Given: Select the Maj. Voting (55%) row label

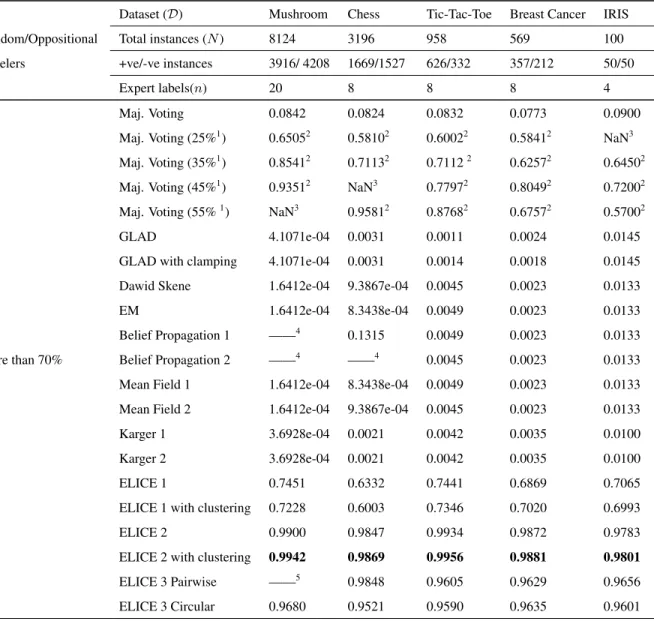Looking at the screenshot, I should (174, 211).
